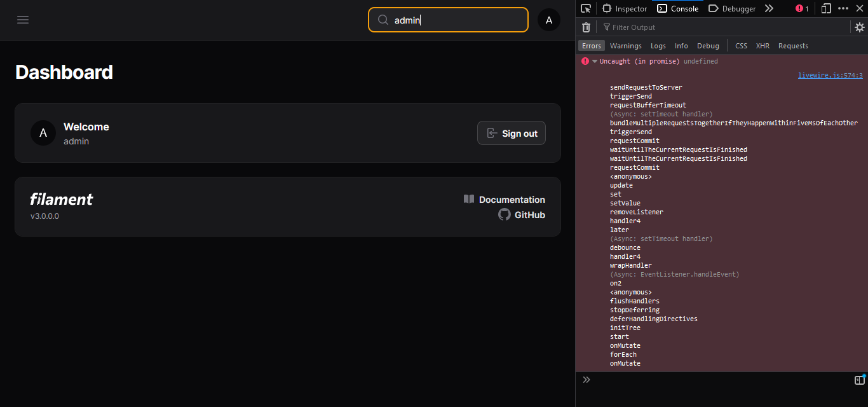Toggle the Warnings log filter

625,45
